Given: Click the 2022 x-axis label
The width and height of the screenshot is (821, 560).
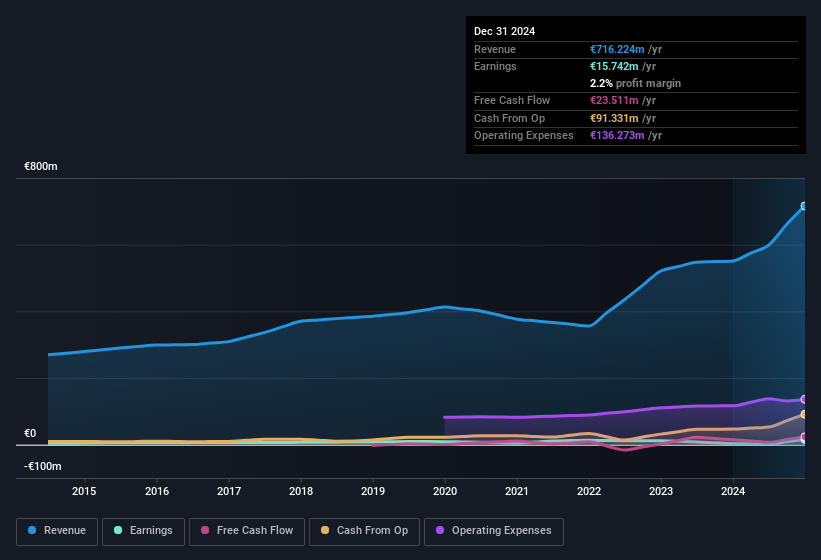Looking at the screenshot, I should 589,491.
